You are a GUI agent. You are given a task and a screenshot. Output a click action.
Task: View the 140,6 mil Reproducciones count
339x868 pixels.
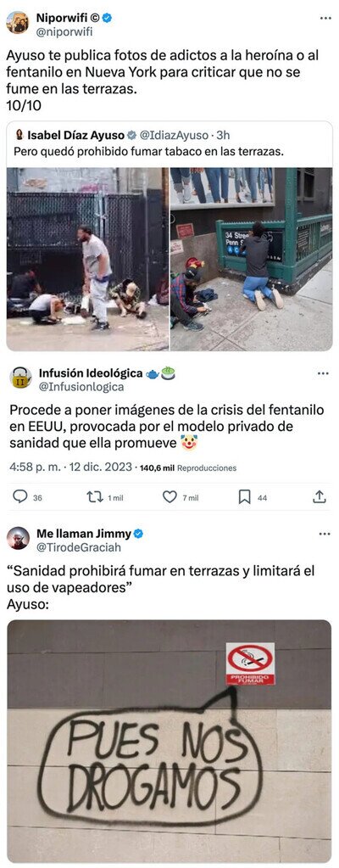click(x=188, y=468)
